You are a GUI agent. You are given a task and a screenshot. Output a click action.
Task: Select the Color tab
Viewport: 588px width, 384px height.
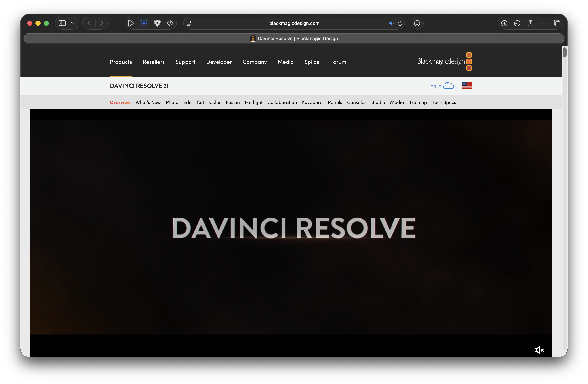click(x=215, y=102)
